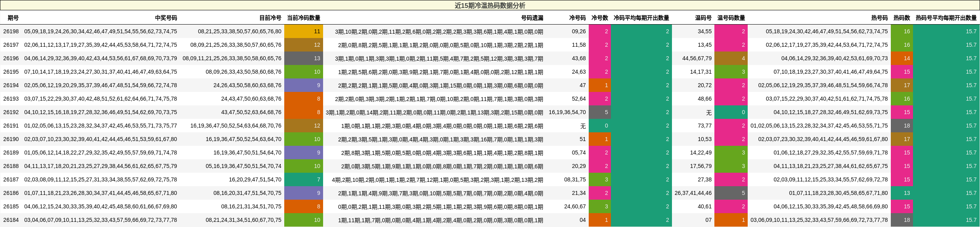Click orange cold count cell 8 in row 26193
This screenshot has height=227, width=980.
[304, 99]
